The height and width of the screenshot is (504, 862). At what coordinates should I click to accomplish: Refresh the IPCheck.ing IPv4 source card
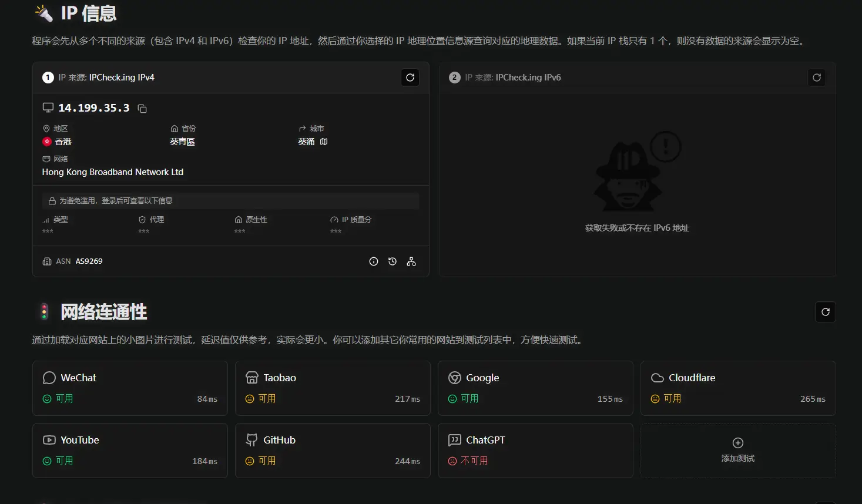410,78
